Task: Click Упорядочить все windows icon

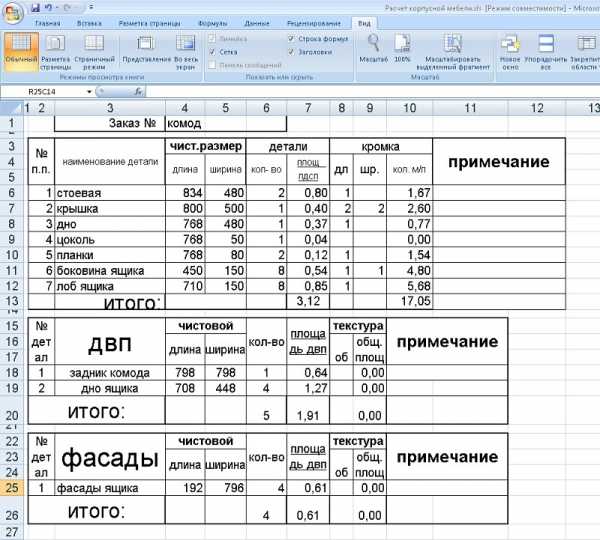Action: pos(546,50)
